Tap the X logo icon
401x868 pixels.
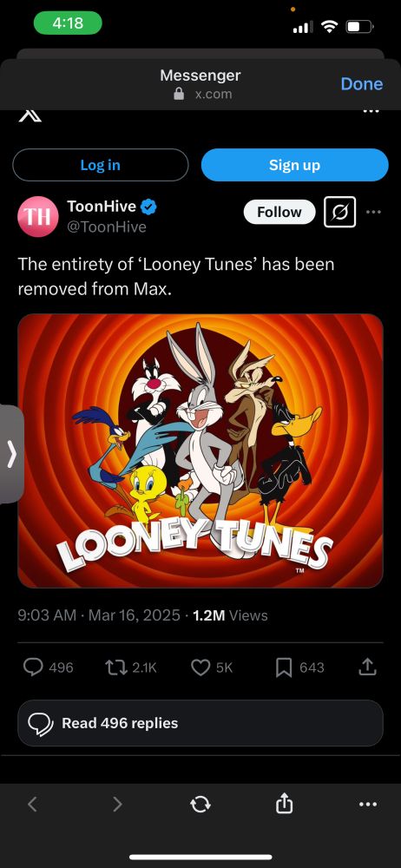point(30,115)
